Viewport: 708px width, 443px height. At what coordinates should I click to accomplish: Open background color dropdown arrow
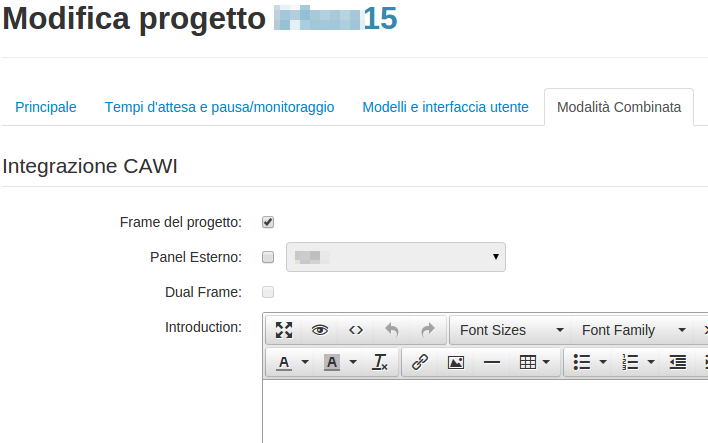353,362
